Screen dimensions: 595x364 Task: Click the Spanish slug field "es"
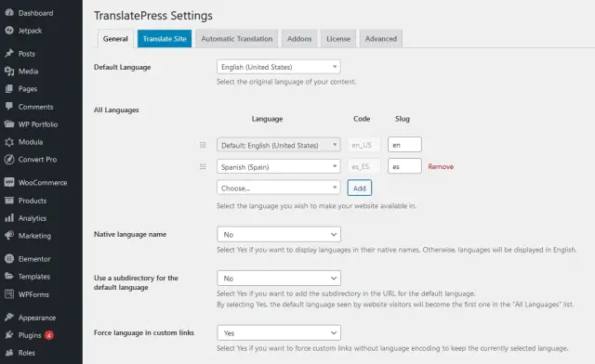[x=404, y=166]
